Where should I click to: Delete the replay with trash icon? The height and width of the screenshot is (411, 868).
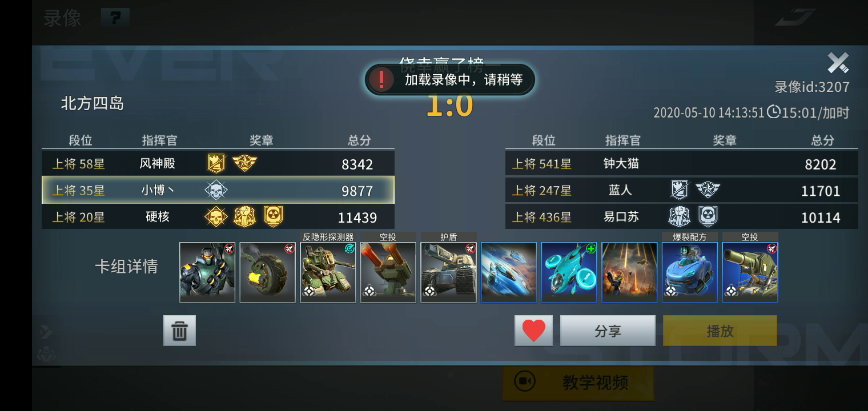(179, 331)
